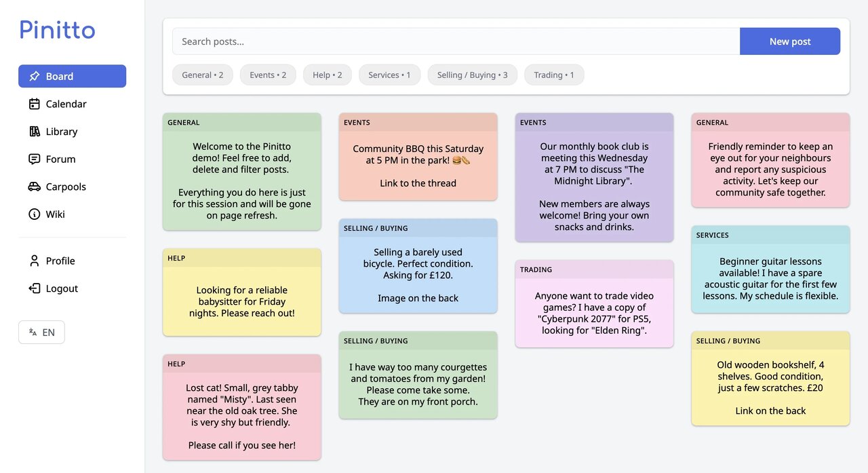This screenshot has width=868, height=473.
Task: Toggle the Events filter chip
Action: pos(267,75)
